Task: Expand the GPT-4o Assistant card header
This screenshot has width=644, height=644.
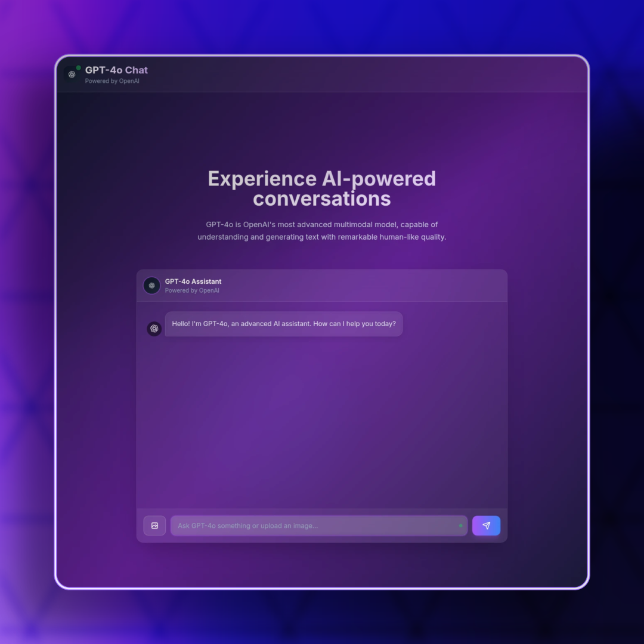Action: tap(322, 286)
